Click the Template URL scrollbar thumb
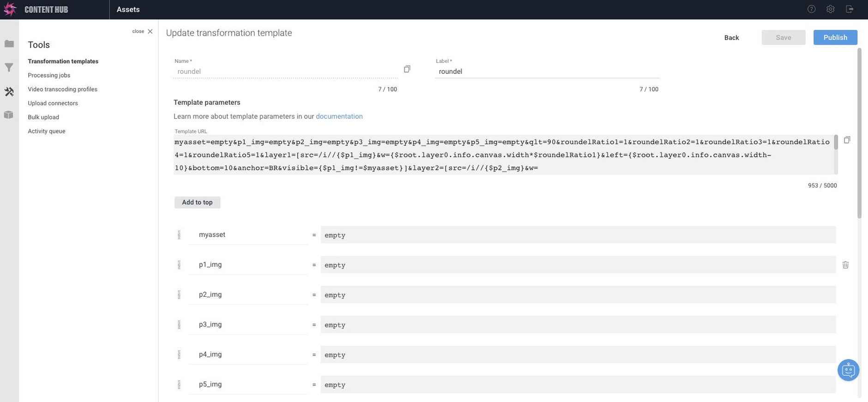Screen dimensions: 868x402 836,142
